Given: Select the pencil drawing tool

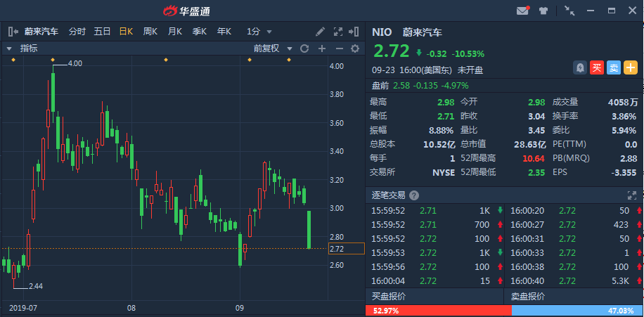Looking at the screenshot, I should (321, 32).
